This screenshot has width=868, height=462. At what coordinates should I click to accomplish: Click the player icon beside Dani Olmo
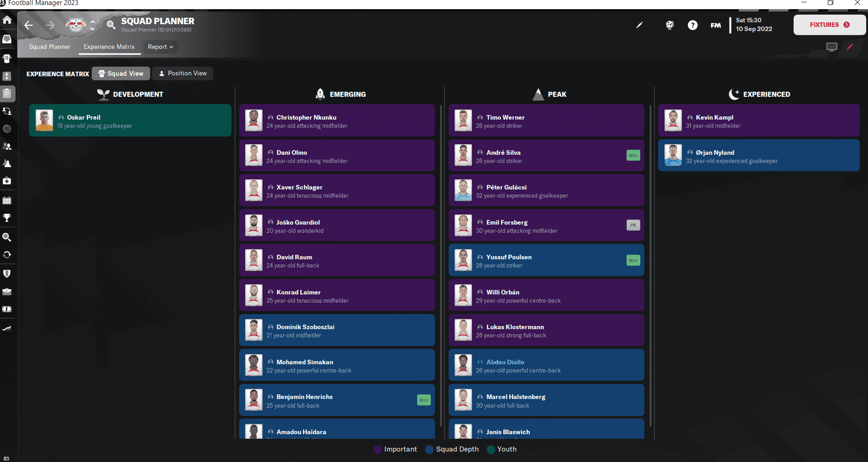tap(271, 152)
